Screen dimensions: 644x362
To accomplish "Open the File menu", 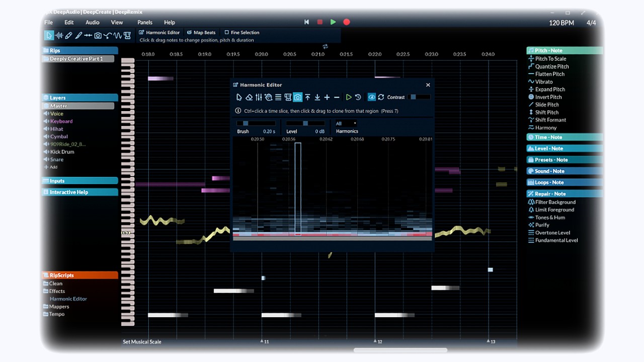I will 48,22.
